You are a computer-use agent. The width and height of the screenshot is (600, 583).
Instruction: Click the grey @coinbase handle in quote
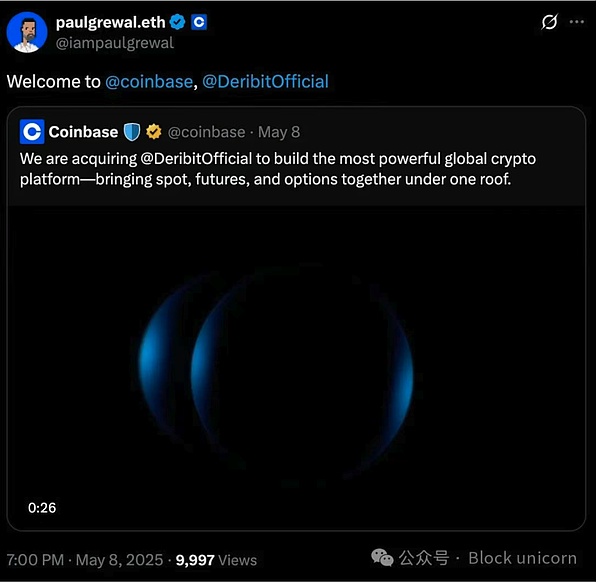(x=206, y=132)
